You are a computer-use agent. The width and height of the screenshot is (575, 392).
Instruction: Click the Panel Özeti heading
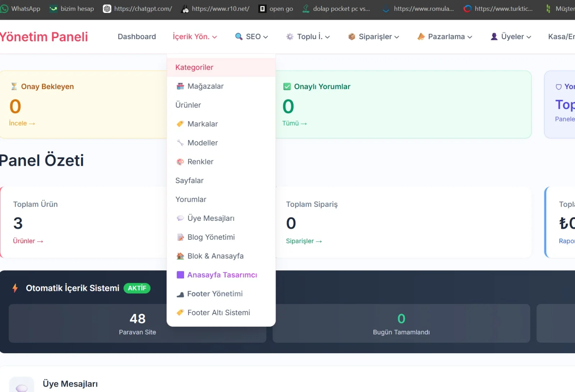click(42, 160)
